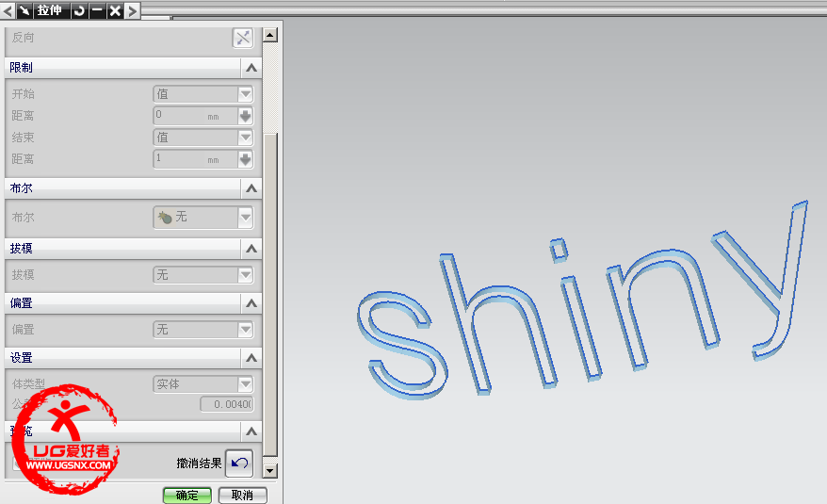Click the 拔模 section header label
This screenshot has height=504, width=827.
click(x=21, y=248)
